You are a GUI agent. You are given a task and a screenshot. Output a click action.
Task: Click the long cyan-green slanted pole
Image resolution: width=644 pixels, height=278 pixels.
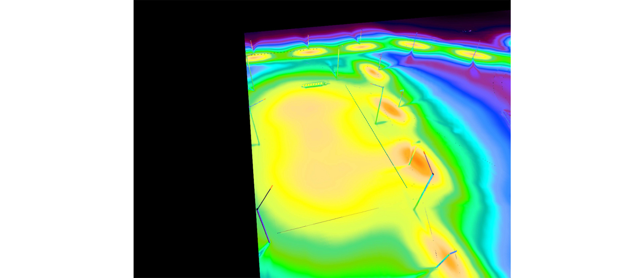(x=424, y=192)
